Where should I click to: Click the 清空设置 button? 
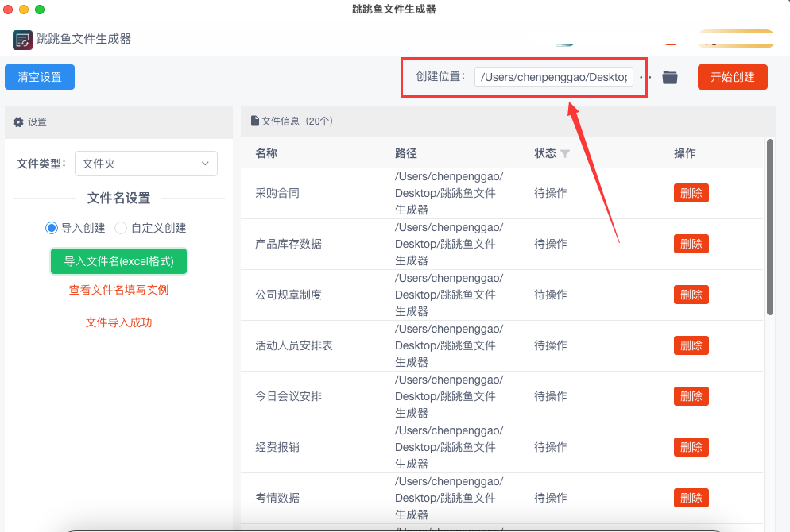[40, 77]
